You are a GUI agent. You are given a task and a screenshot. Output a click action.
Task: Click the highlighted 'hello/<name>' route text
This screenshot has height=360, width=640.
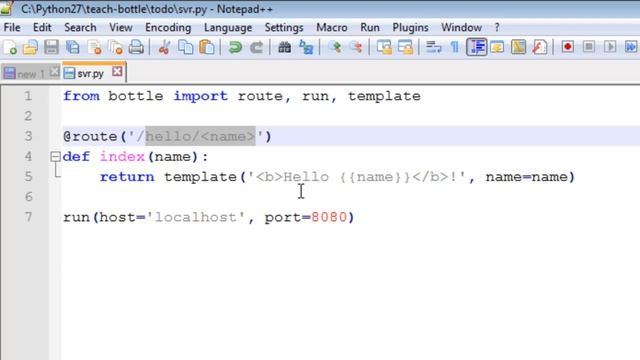(200, 136)
